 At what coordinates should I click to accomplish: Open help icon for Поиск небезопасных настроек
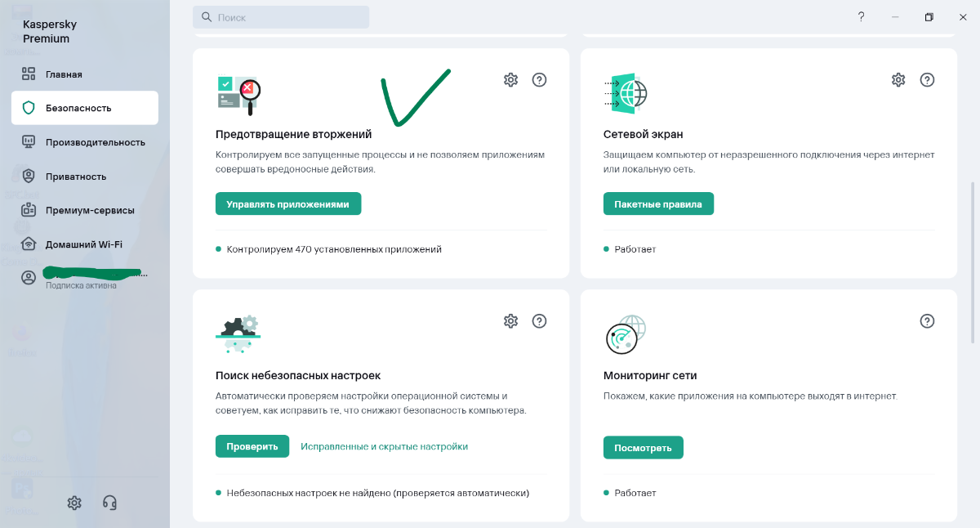pyautogui.click(x=539, y=321)
